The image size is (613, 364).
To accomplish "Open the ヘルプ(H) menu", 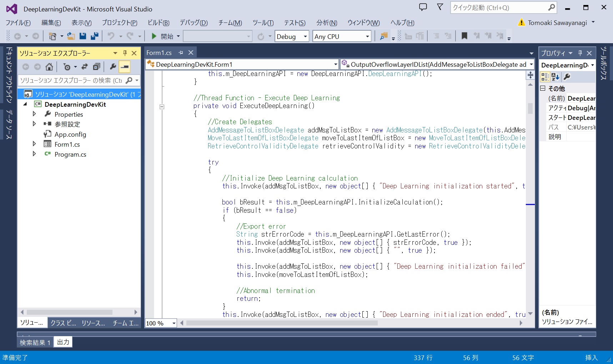I will [402, 22].
